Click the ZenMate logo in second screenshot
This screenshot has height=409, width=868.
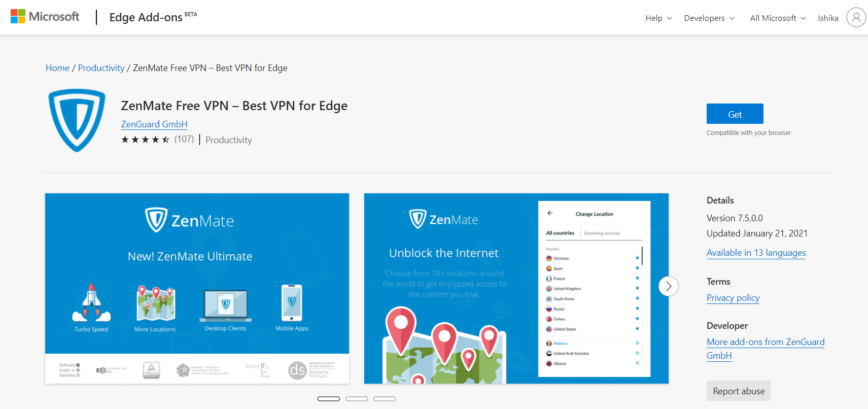click(x=444, y=219)
